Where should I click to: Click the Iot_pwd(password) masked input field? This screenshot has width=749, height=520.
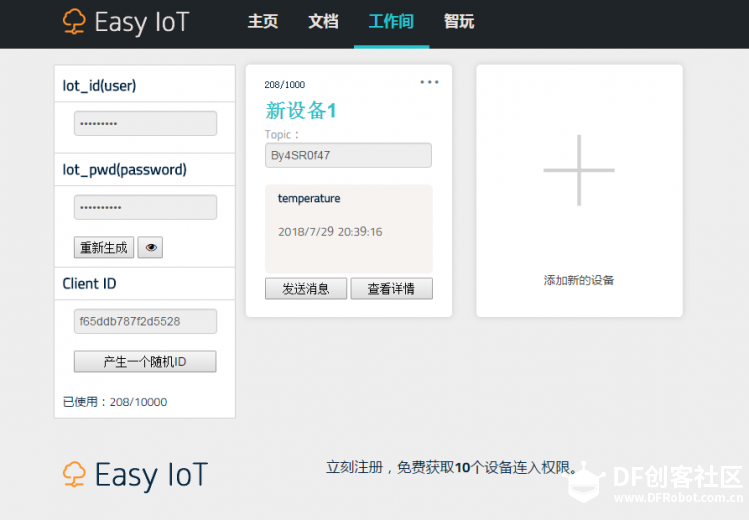coord(145,207)
